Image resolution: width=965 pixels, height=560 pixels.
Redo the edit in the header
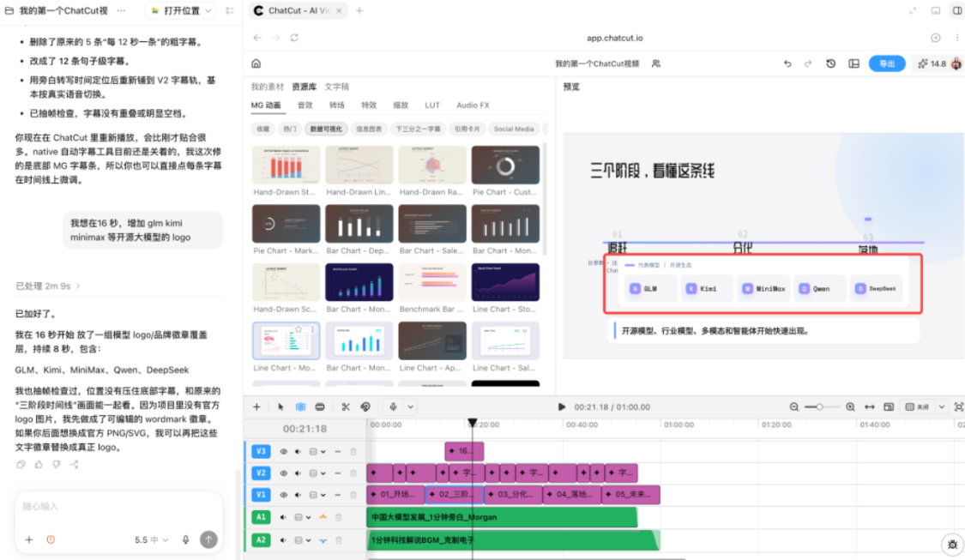[808, 63]
